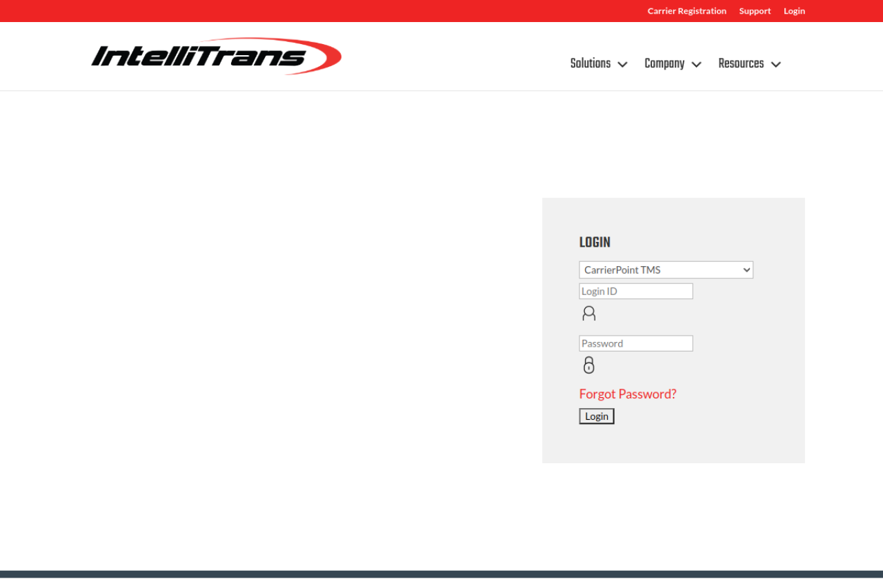
Task: Click the LOGIN heading text
Action: [x=595, y=243]
